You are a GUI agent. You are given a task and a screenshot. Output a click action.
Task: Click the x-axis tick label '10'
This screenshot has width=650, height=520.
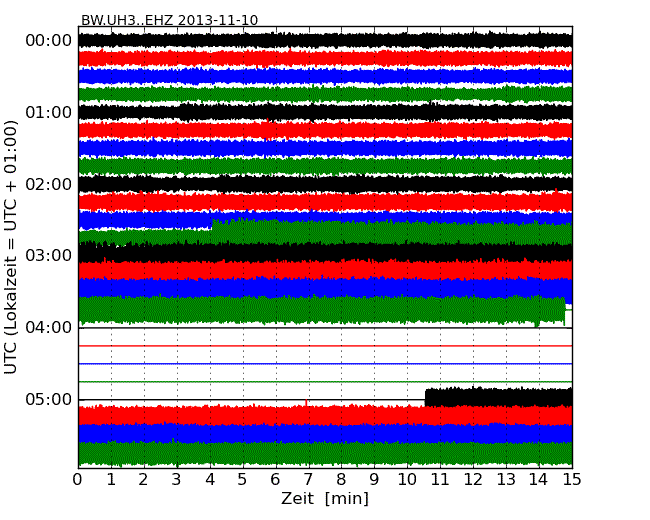click(407, 480)
